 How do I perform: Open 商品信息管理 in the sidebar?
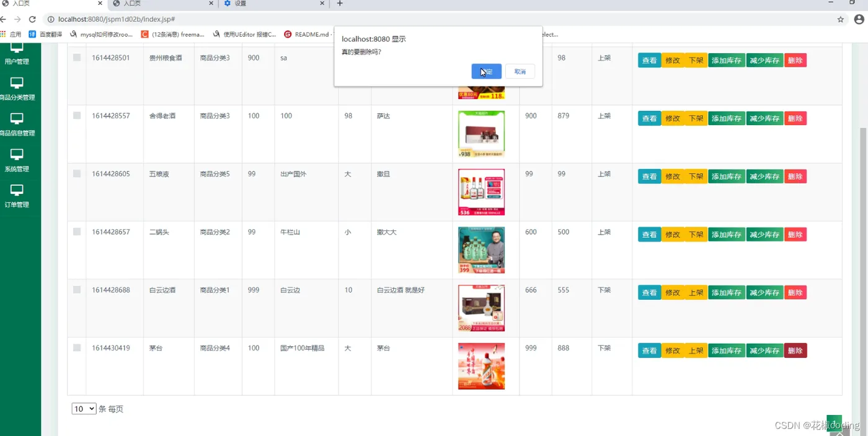click(x=17, y=124)
